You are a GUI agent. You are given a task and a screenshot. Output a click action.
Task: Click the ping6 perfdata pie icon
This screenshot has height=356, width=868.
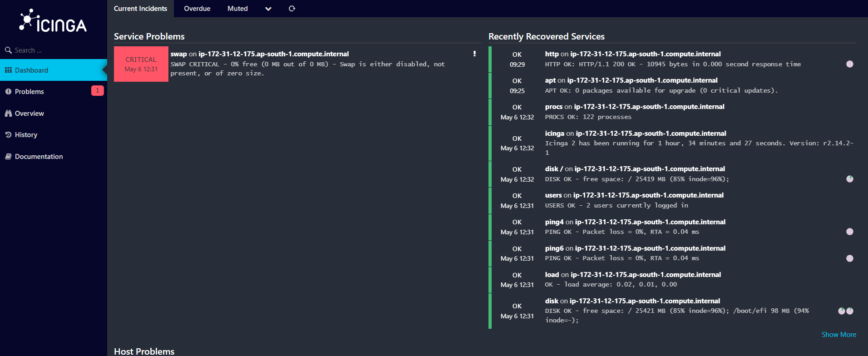849,258
